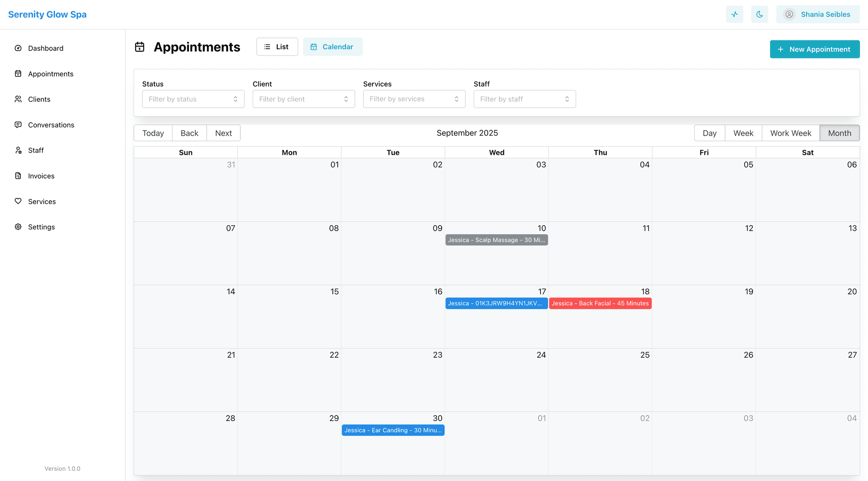Open the Filter by client dropdown

[x=303, y=99]
